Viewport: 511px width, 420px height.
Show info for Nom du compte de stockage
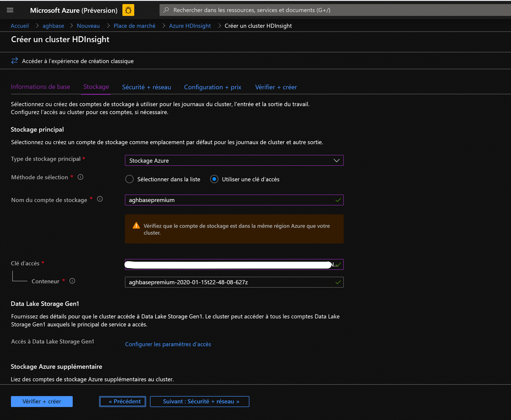tap(100, 199)
